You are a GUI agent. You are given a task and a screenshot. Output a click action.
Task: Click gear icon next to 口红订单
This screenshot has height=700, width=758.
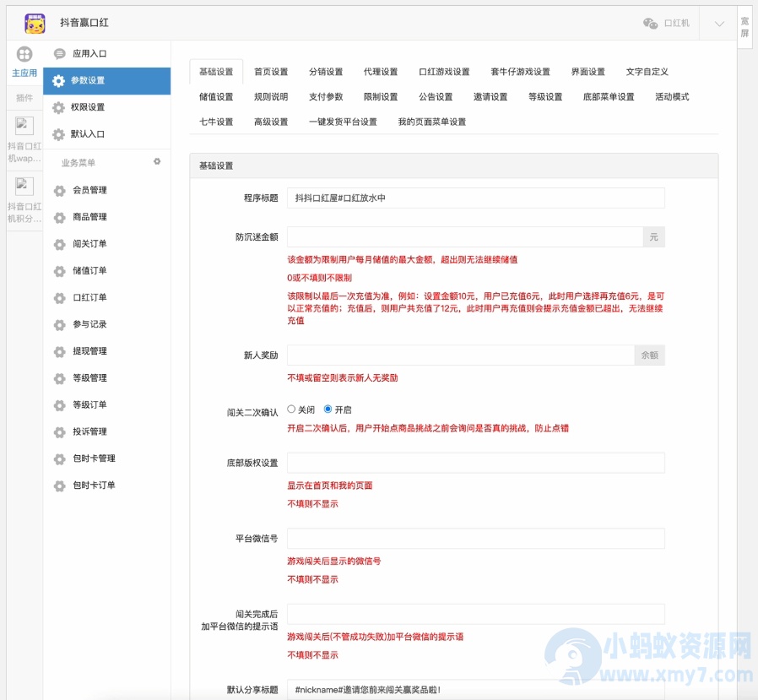(x=59, y=298)
